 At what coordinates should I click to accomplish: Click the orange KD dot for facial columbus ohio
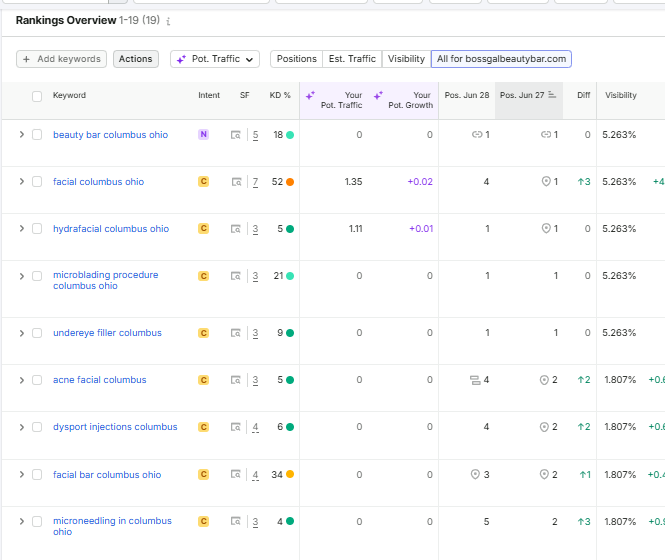click(x=290, y=182)
